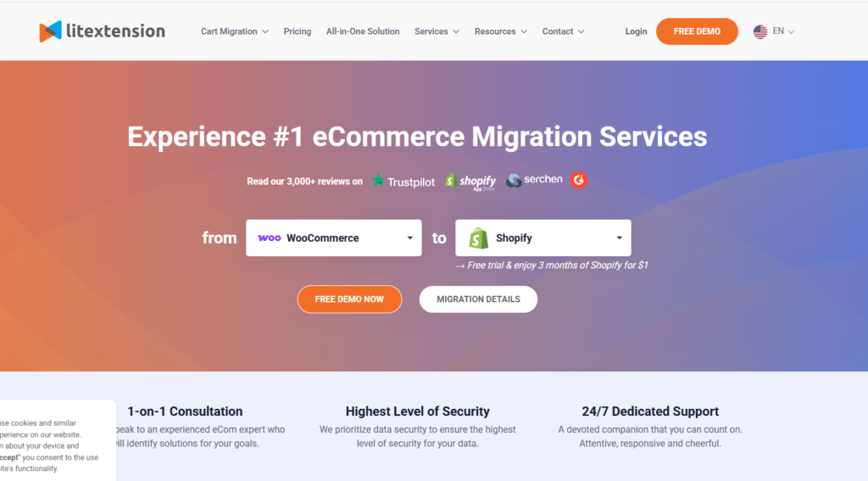Click the FREE DEMO header button

697,31
